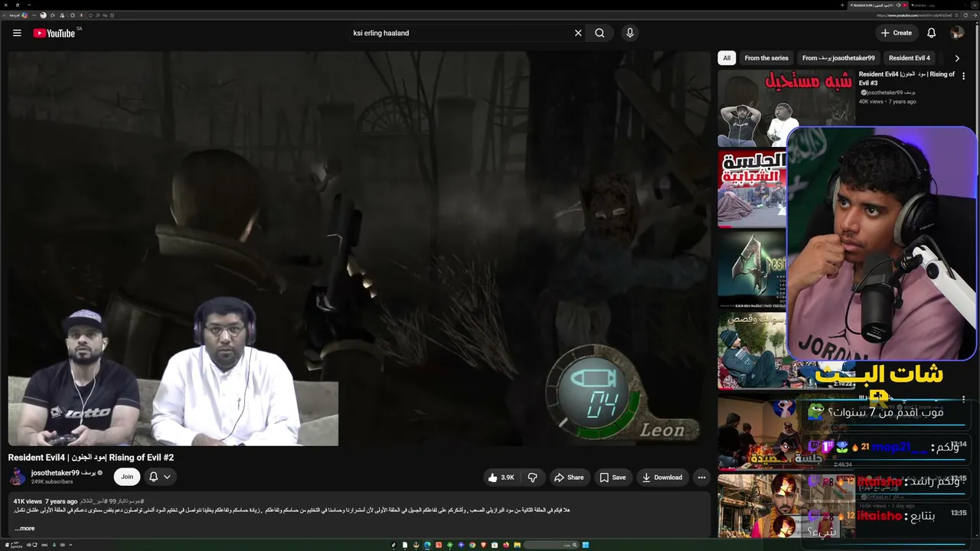Click the video title Rising of Evil #2
The image size is (980, 551).
(x=91, y=458)
